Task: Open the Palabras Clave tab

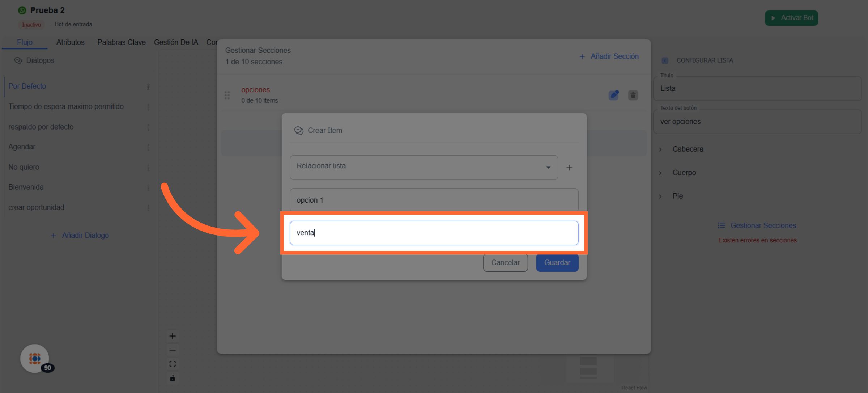Action: click(x=121, y=42)
